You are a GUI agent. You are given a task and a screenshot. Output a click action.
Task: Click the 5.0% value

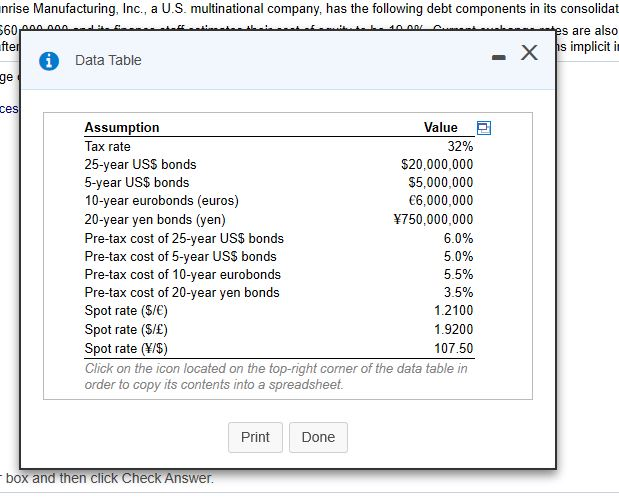[458, 257]
